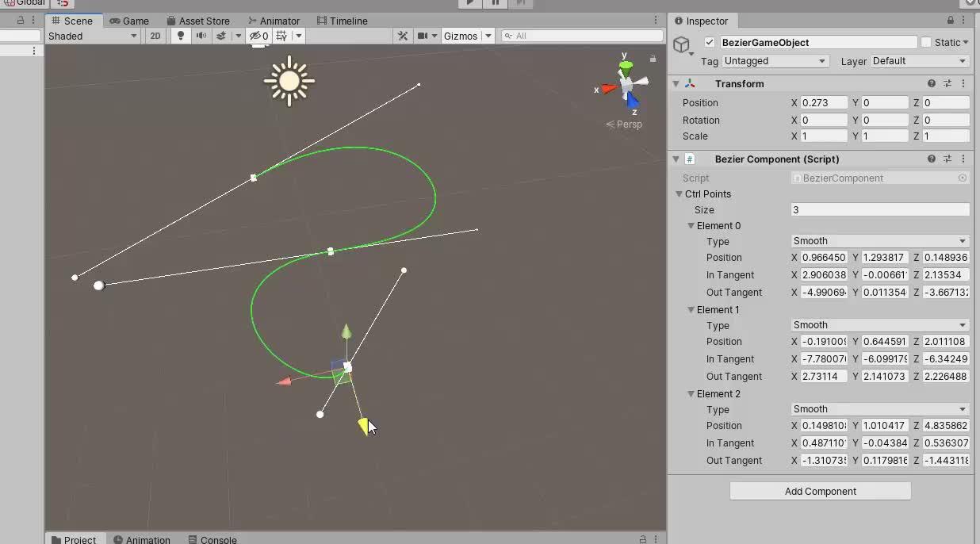Toggle scene lighting with the lightbulb icon
The image size is (980, 544).
[180, 36]
